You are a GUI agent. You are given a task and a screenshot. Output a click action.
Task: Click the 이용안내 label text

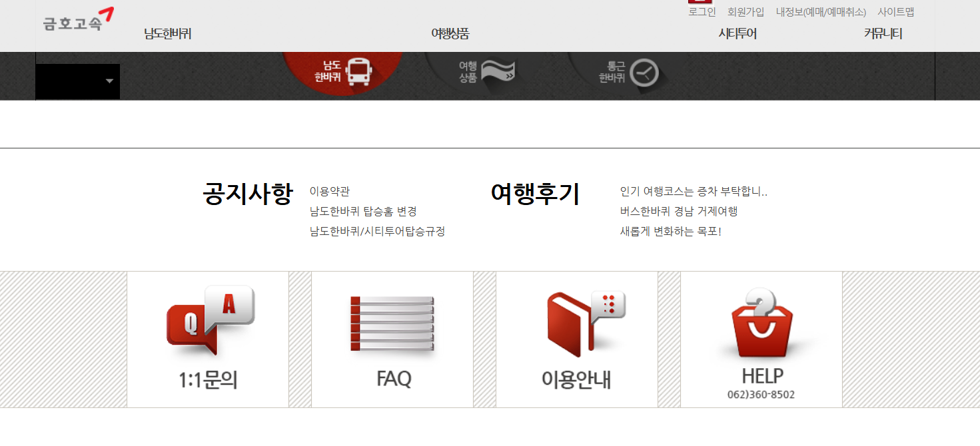tap(577, 379)
